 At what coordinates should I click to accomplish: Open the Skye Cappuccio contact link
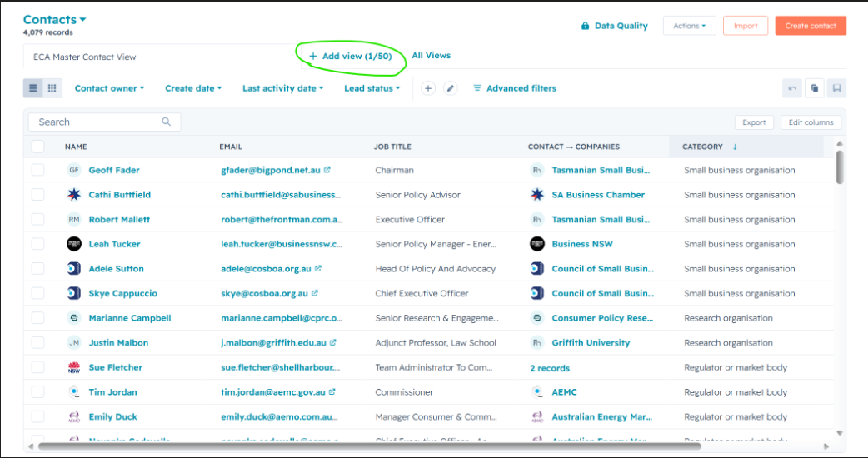coord(123,293)
